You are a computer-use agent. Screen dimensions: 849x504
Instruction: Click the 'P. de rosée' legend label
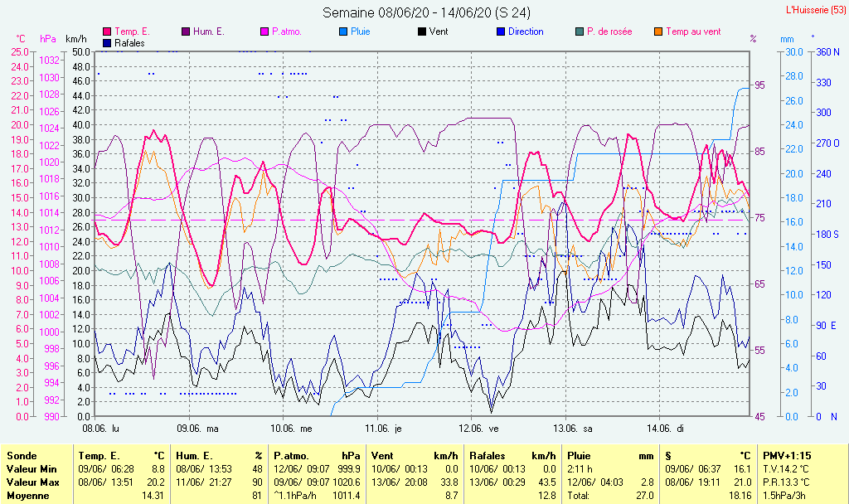609,32
